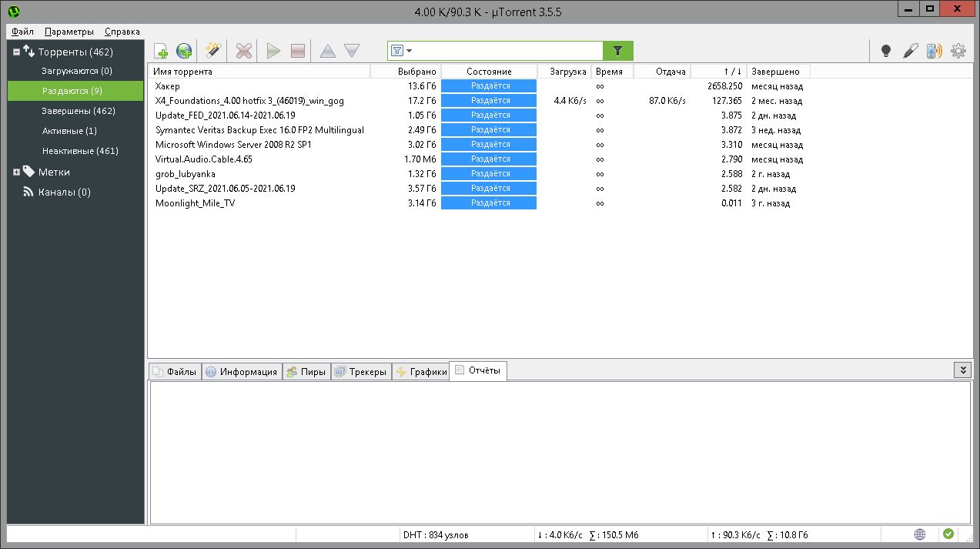Image resolution: width=980 pixels, height=549 pixels.
Task: Switch to the Файлы tab
Action: (x=175, y=371)
